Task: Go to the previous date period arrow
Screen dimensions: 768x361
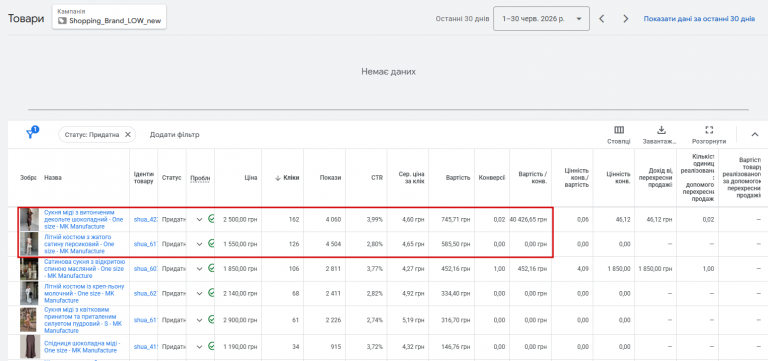Action: (602, 19)
